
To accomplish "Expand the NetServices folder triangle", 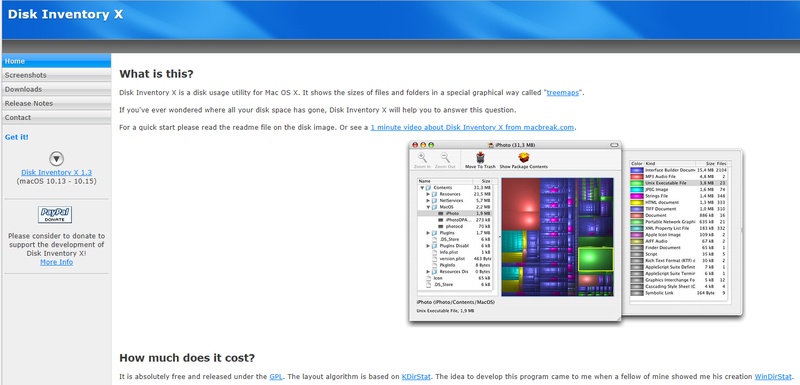I will 428,200.
